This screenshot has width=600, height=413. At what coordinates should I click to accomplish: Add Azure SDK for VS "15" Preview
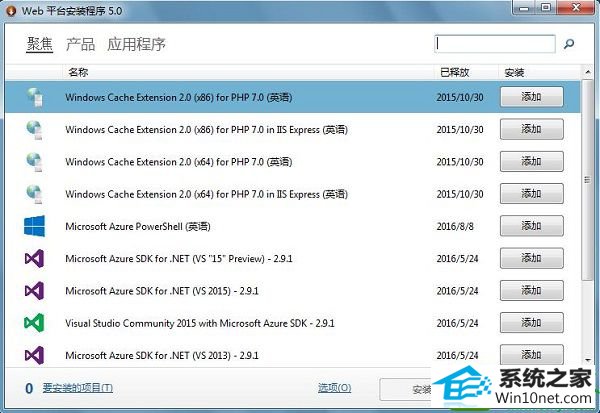click(x=532, y=258)
